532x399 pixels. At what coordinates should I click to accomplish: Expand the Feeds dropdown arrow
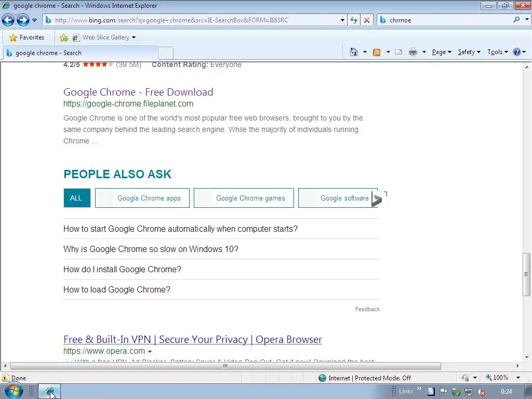pyautogui.click(x=388, y=52)
